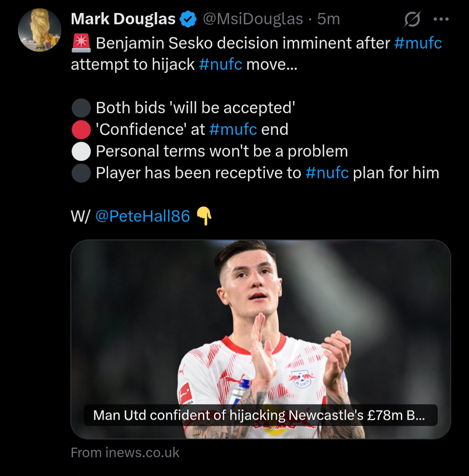
Task: Click red circle emoji beside 'Confidence'
Action: tap(81, 129)
